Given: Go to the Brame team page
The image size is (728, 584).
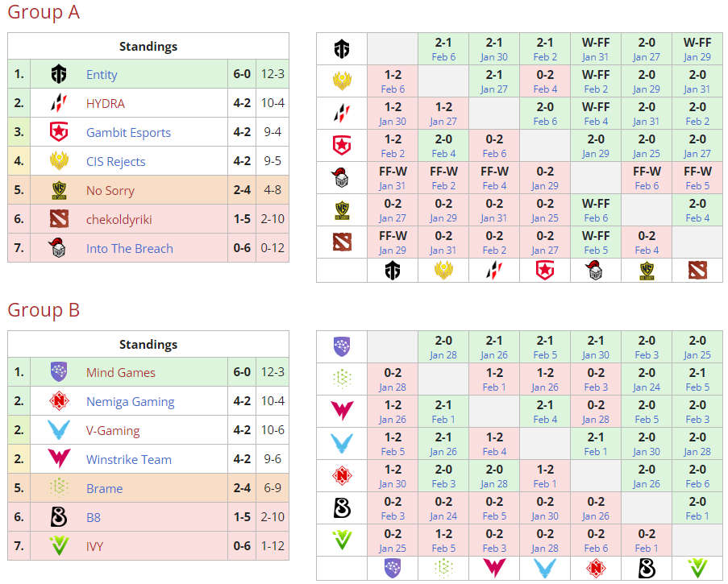Looking at the screenshot, I should 104,489.
